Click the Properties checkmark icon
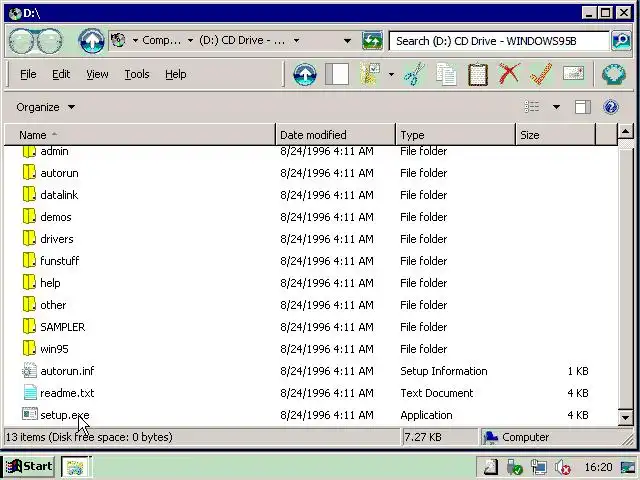 click(541, 74)
